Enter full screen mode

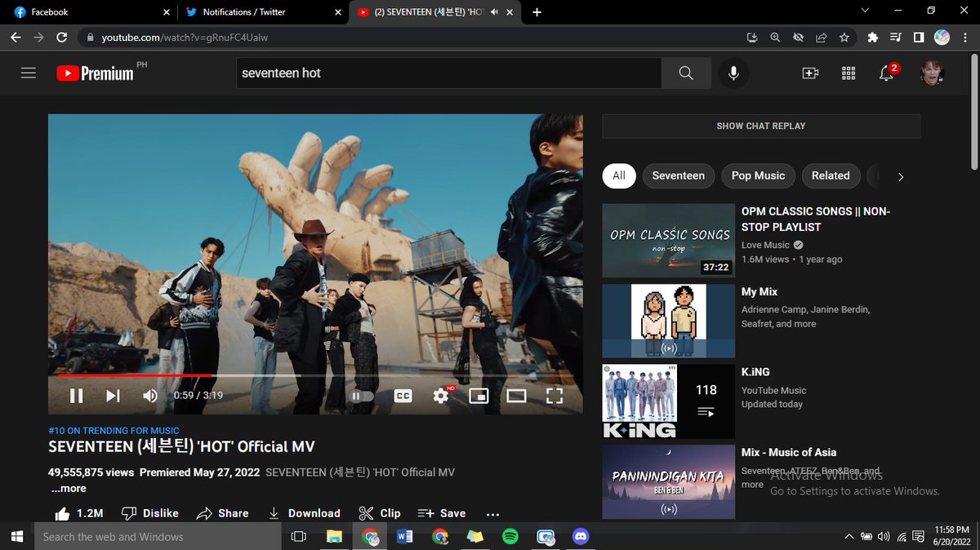[x=555, y=396]
